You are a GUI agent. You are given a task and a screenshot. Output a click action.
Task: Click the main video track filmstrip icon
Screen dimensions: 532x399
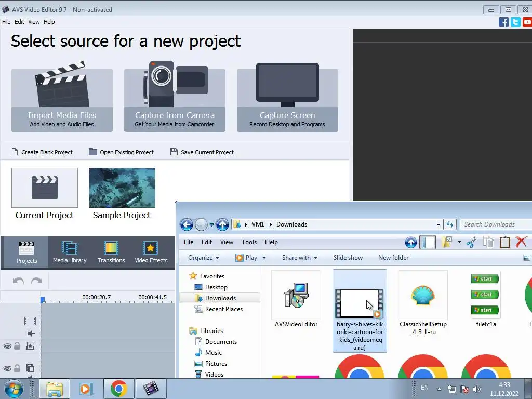pos(30,321)
